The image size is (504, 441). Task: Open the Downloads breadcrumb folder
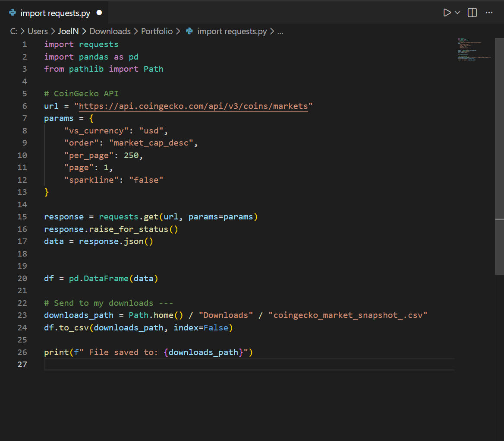[110, 31]
